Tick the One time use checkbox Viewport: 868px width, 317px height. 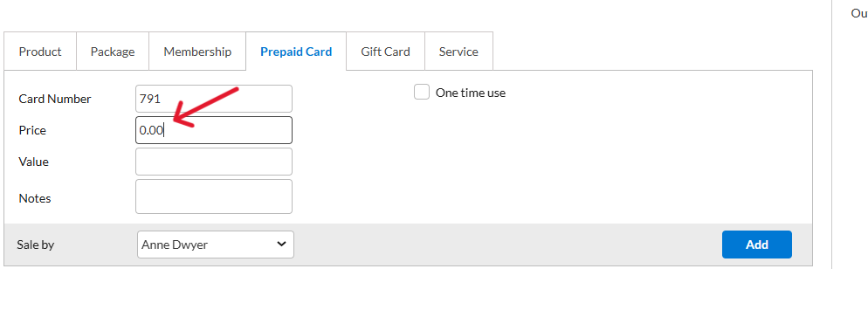(x=422, y=93)
